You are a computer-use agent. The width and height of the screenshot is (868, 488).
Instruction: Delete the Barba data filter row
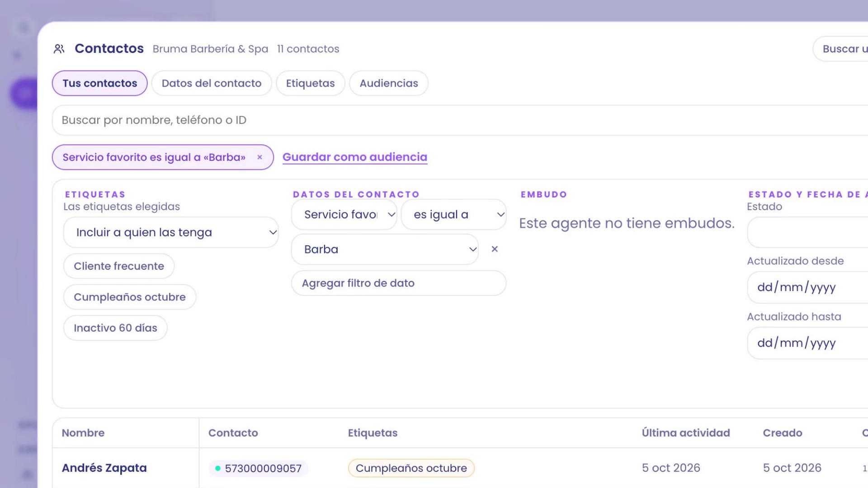[495, 249]
